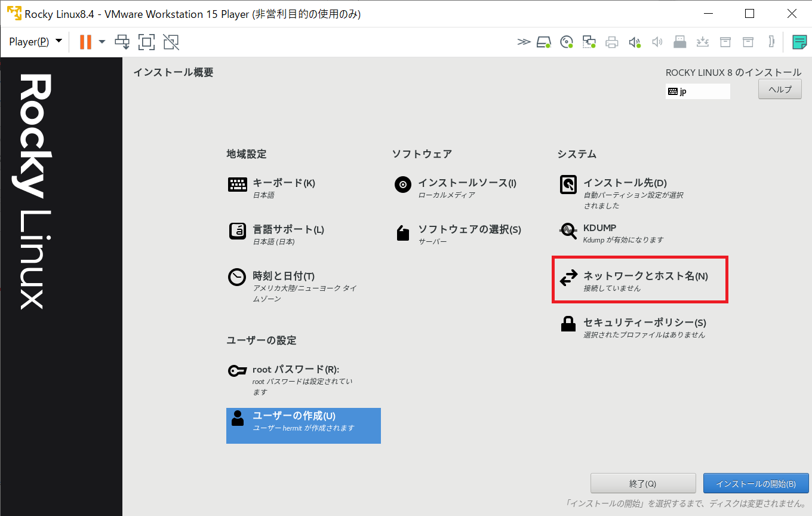Screen dimensions: 812x516
Task: Click 'Kdump が有効になります' status text
Action: point(623,240)
